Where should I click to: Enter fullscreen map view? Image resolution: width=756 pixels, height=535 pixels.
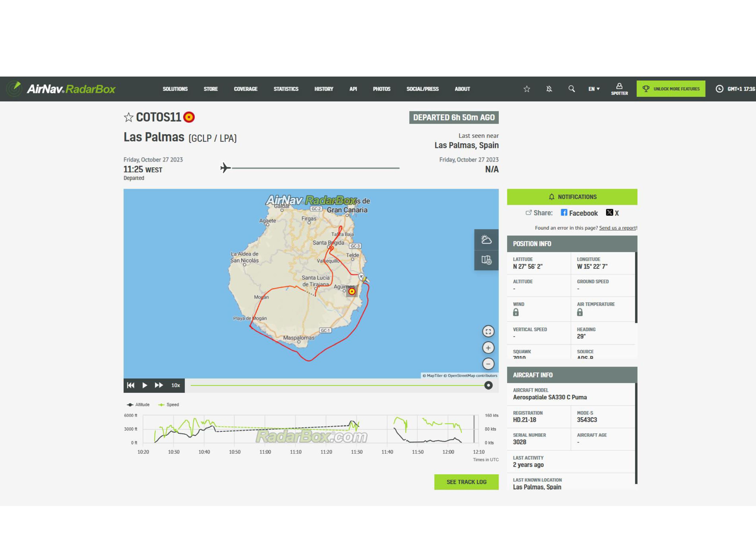pyautogui.click(x=488, y=331)
